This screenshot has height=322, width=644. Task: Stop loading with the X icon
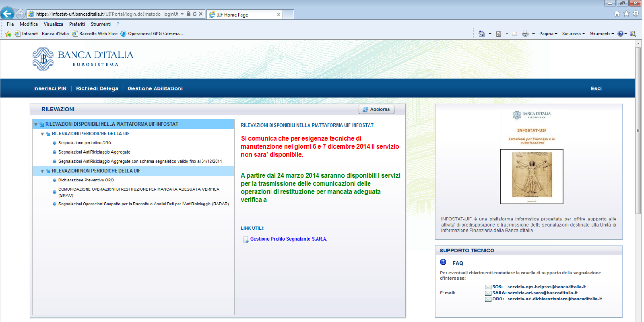click(x=200, y=14)
